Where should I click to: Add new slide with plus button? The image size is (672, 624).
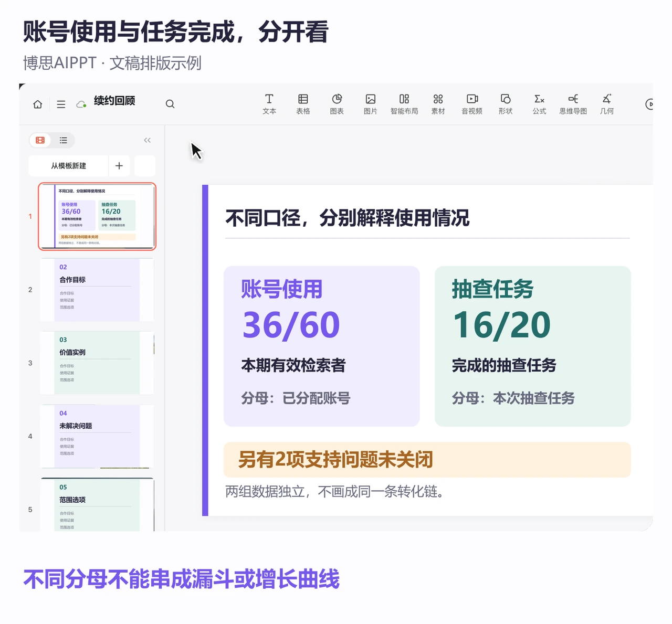119,166
